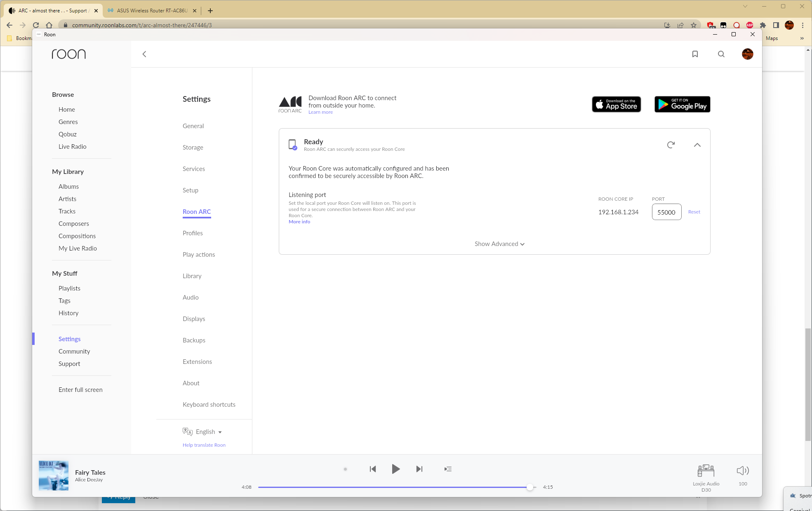Open Genres in sidebar

click(x=68, y=122)
